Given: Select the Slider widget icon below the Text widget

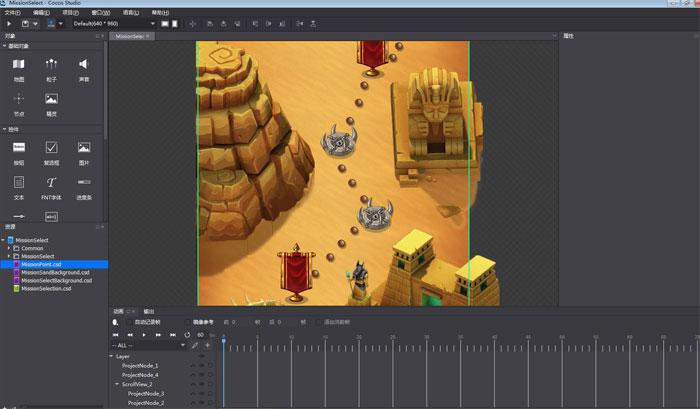Looking at the screenshot, I should tap(19, 216).
